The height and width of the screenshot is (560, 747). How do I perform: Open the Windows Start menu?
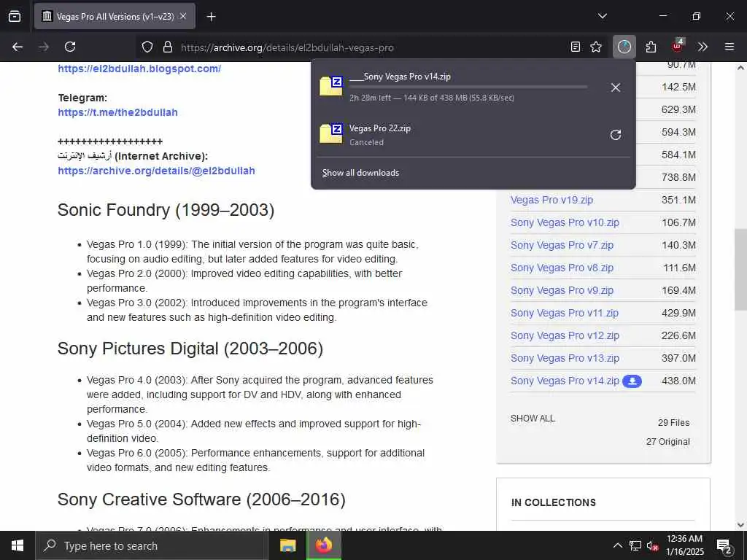18,545
